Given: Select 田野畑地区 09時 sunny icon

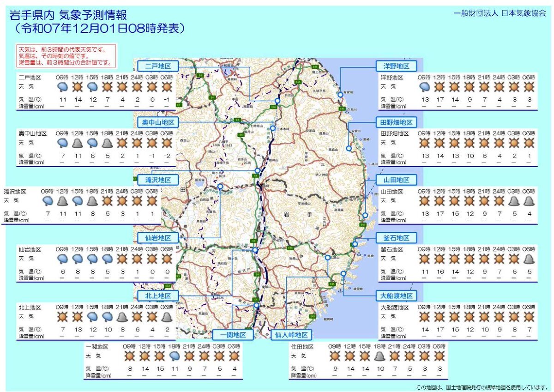Looking at the screenshot, I should [425, 143].
